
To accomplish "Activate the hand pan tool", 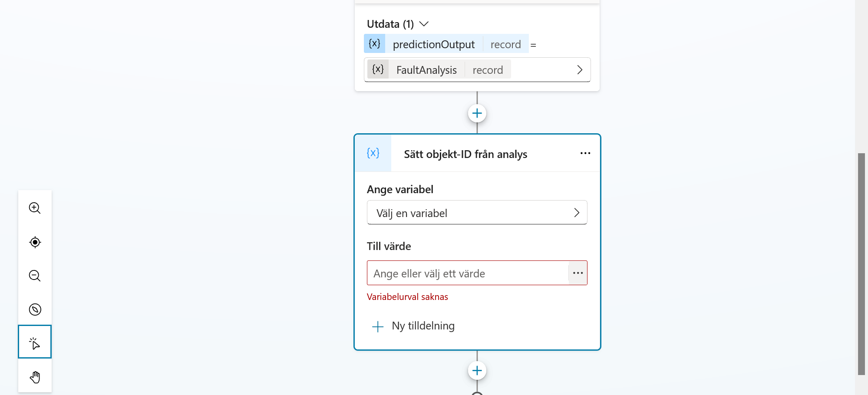I will point(35,377).
